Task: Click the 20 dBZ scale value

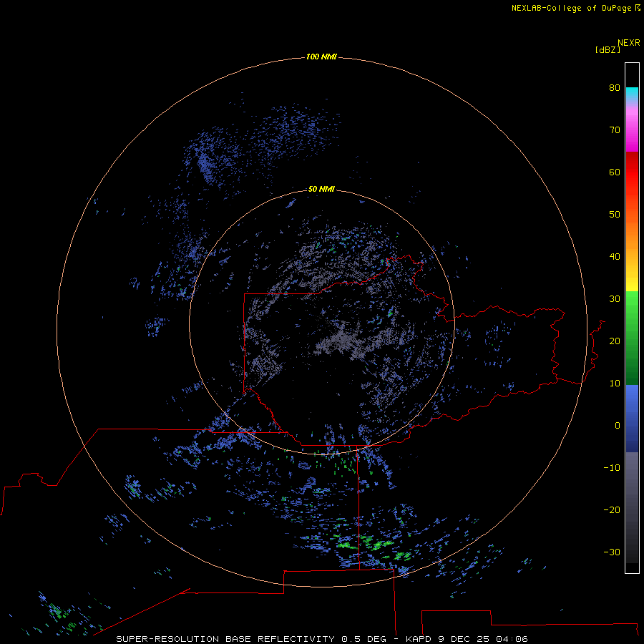Action: (x=615, y=341)
